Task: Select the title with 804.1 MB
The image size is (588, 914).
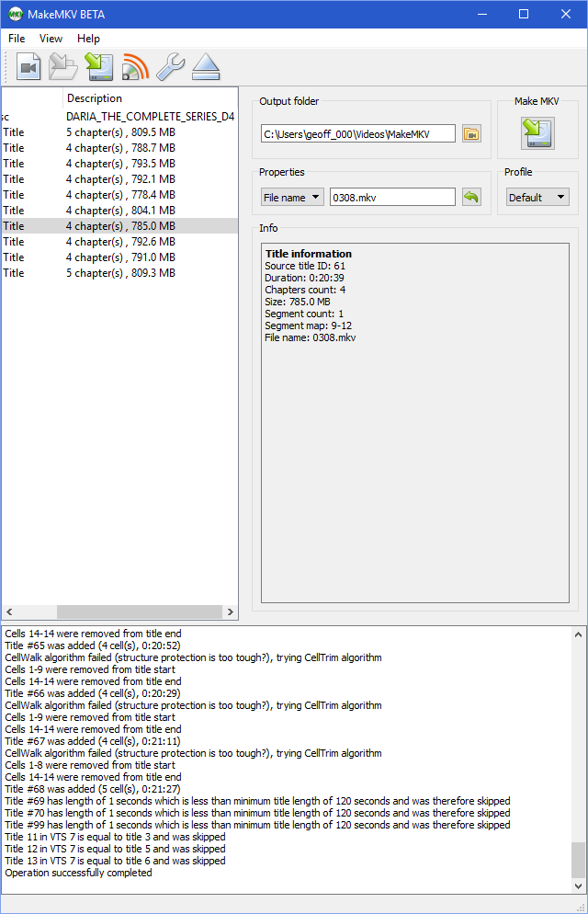Action: click(119, 210)
